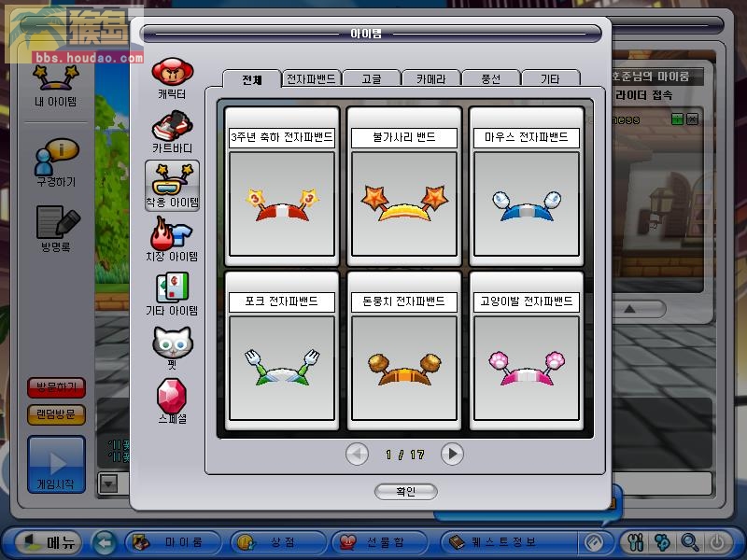The width and height of the screenshot is (747, 560).
Task: Select the 마우스 전자파밴드 item
Action: [527, 186]
